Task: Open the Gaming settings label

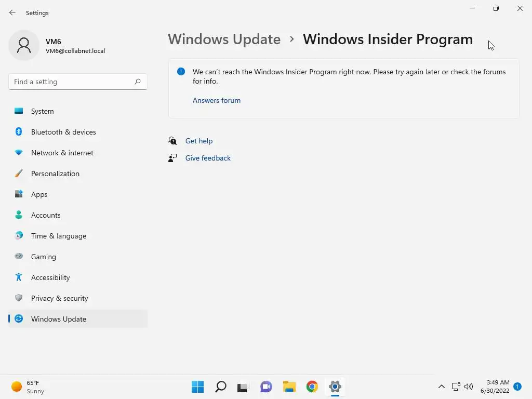Action: pyautogui.click(x=44, y=257)
